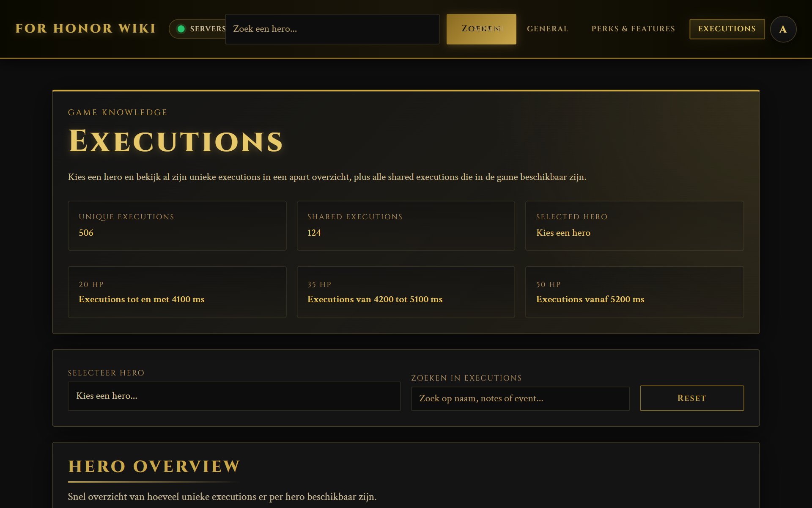The height and width of the screenshot is (508, 812).
Task: Focus the 'Zoek op naam, notes of event...' field
Action: (x=520, y=398)
